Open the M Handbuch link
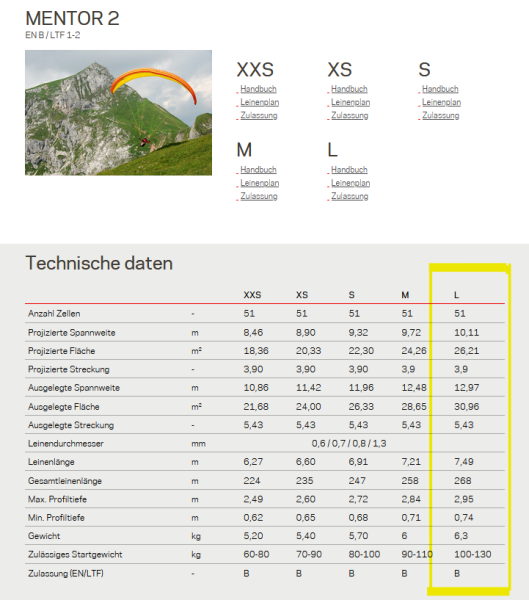This screenshot has width=529, height=600. pos(258,170)
